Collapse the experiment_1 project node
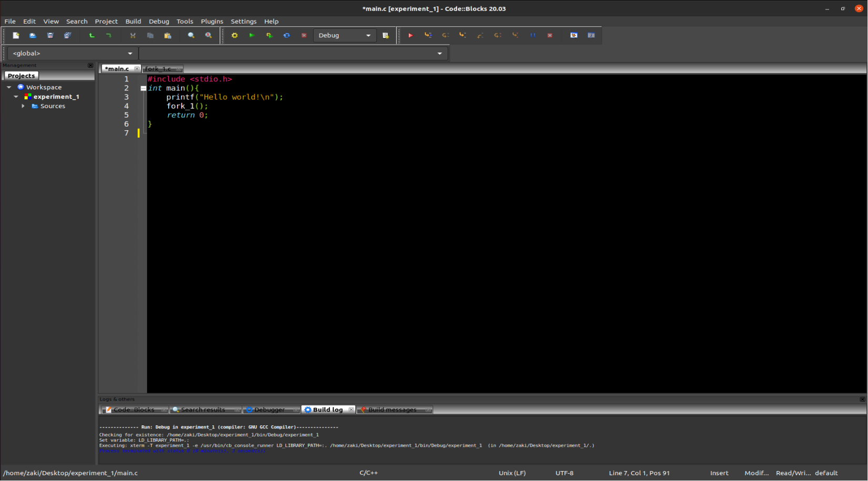 point(16,96)
